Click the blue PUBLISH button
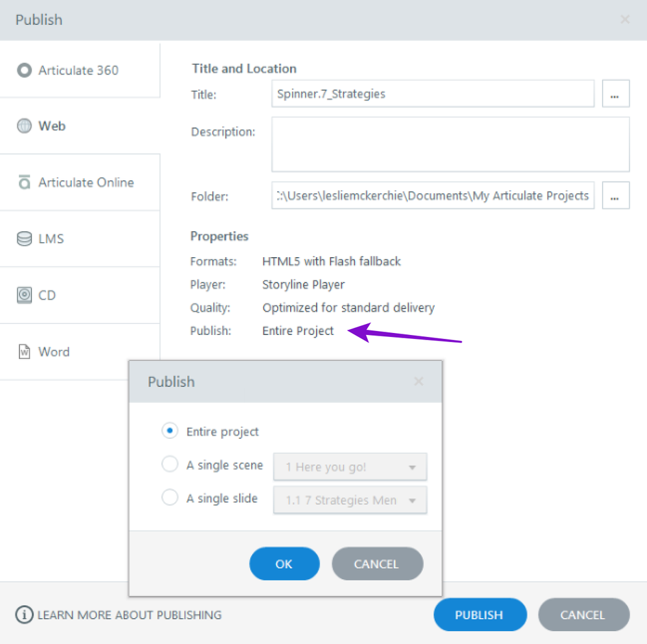The width and height of the screenshot is (647, 644). click(x=479, y=615)
